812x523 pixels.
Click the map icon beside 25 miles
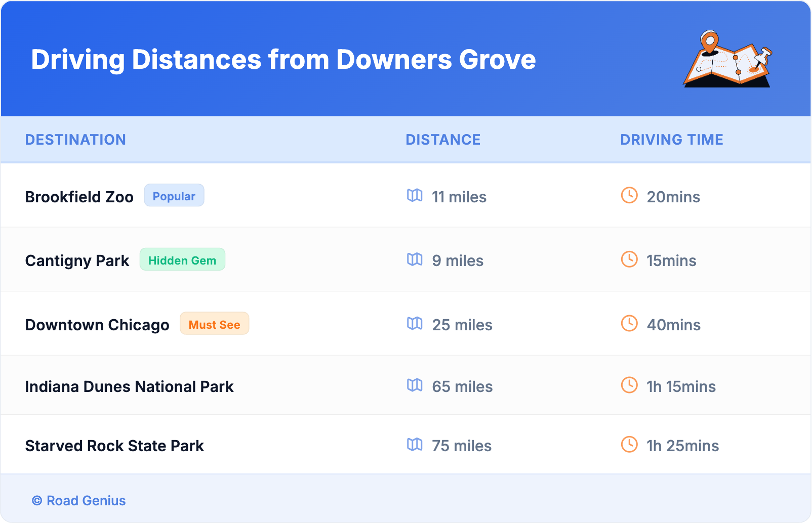415,323
